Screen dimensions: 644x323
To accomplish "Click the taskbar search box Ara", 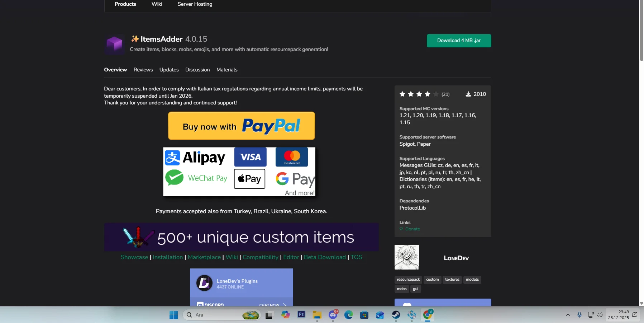I will (221, 315).
